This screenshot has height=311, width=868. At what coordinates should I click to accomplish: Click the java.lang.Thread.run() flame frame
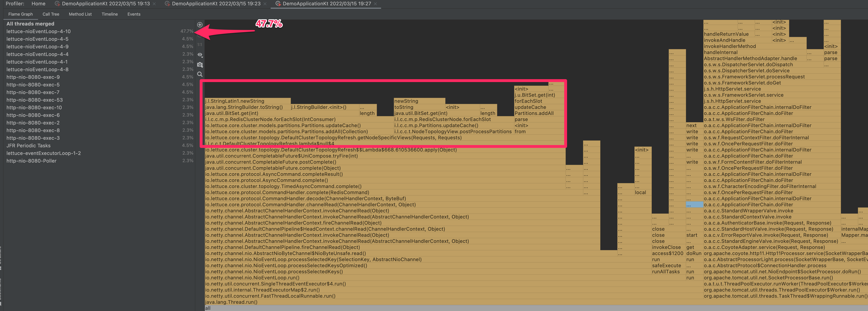[231, 302]
